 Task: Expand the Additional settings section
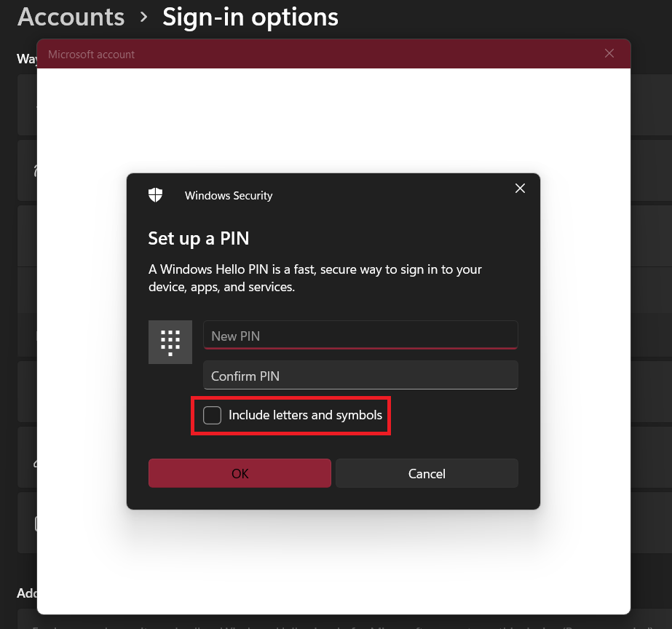31,593
